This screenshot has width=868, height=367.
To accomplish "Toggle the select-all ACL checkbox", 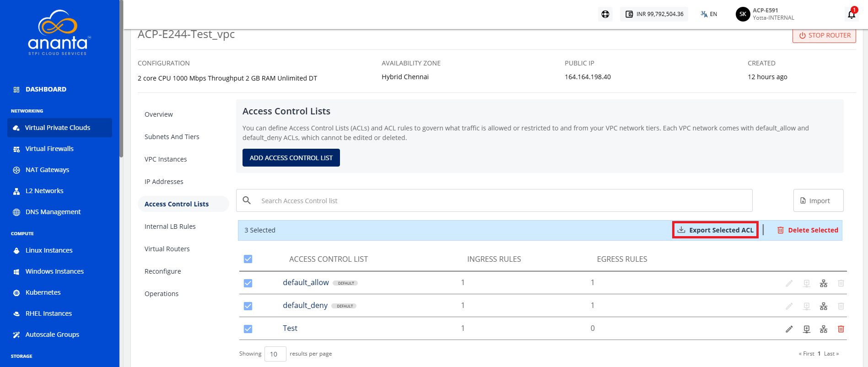I will point(248,259).
